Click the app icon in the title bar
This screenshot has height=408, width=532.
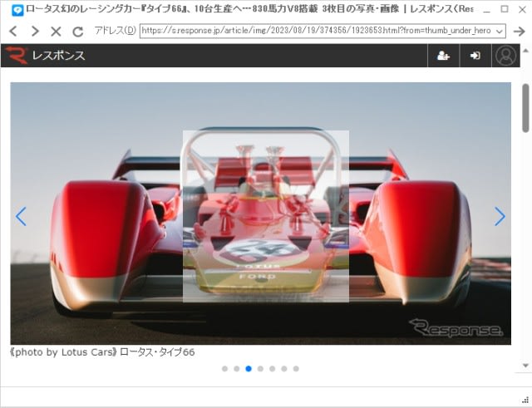[x=17, y=10]
